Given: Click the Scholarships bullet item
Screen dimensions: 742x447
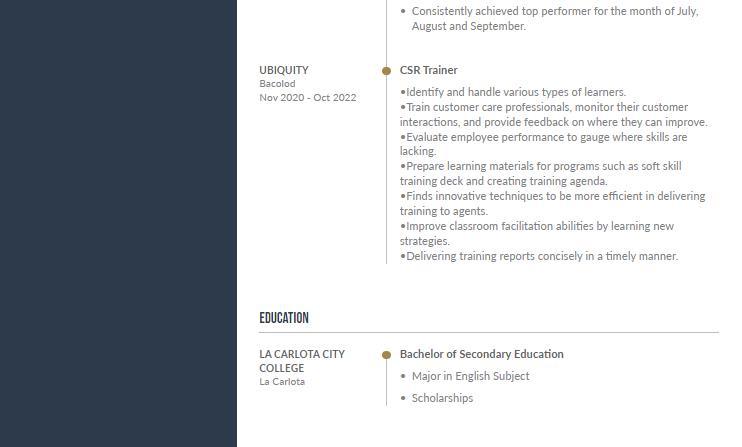Looking at the screenshot, I should [x=442, y=398].
